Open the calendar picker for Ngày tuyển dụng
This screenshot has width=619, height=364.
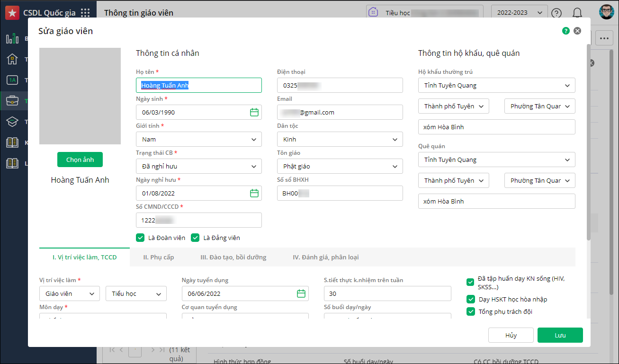pyautogui.click(x=301, y=293)
